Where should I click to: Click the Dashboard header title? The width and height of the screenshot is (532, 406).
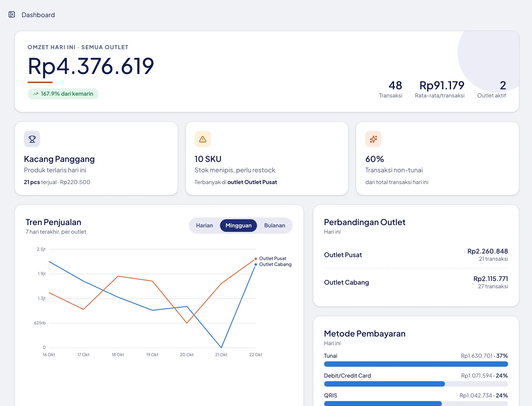pyautogui.click(x=38, y=15)
